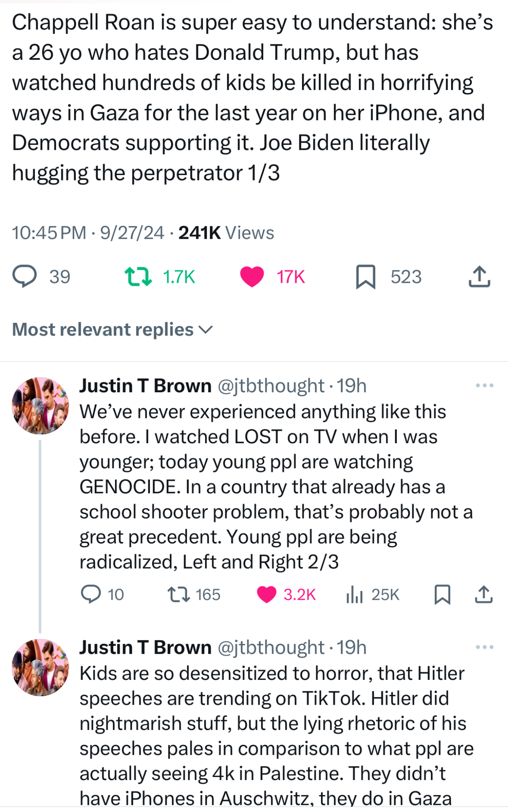View analytics for the 25K-views reply
This screenshot has width=508, height=812.
pyautogui.click(x=354, y=594)
